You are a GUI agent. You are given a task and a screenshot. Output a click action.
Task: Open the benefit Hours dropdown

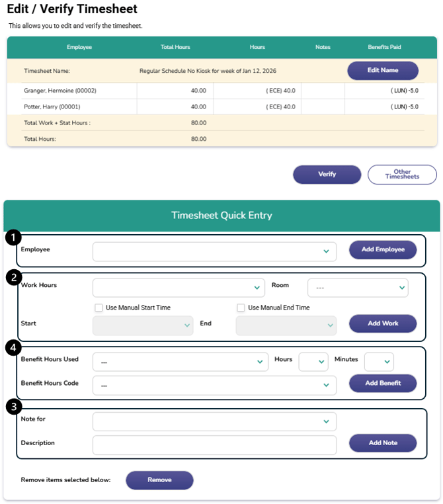pyautogui.click(x=313, y=362)
